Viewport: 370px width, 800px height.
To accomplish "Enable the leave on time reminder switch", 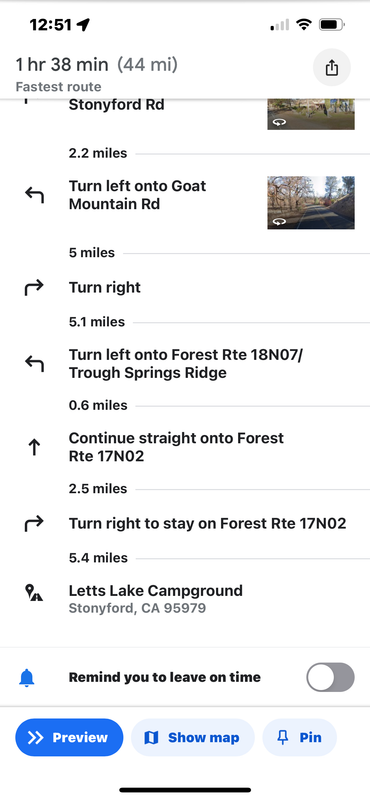I will 330,678.
